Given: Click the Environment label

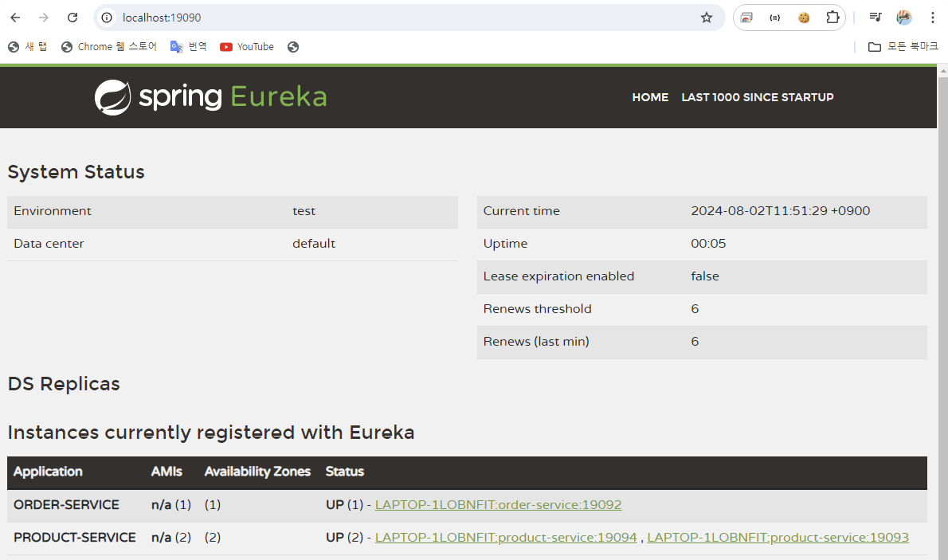Looking at the screenshot, I should click(x=53, y=211).
